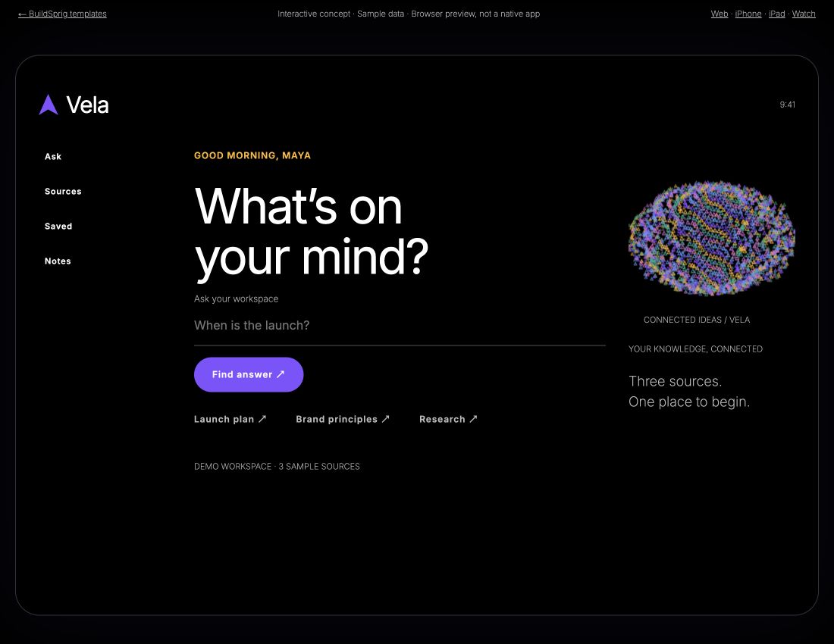Click 'DEMO WORKSPACE · 3 SAMPLE SOURCES' text

point(277,467)
